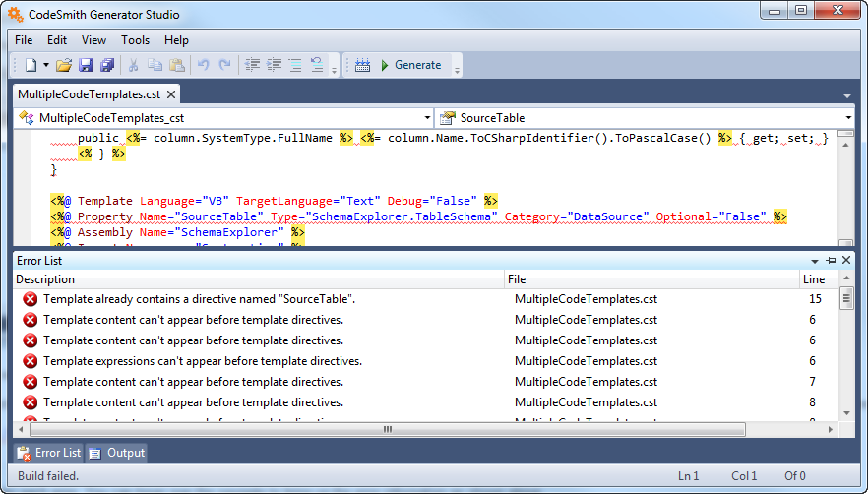Click the Build template icon
This screenshot has height=494, width=868.
pos(362,65)
